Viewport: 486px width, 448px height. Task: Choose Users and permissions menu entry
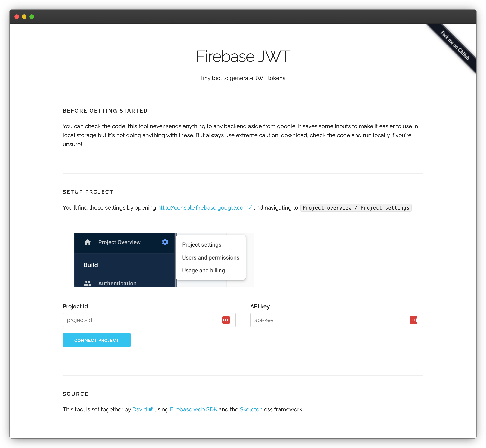click(x=211, y=257)
